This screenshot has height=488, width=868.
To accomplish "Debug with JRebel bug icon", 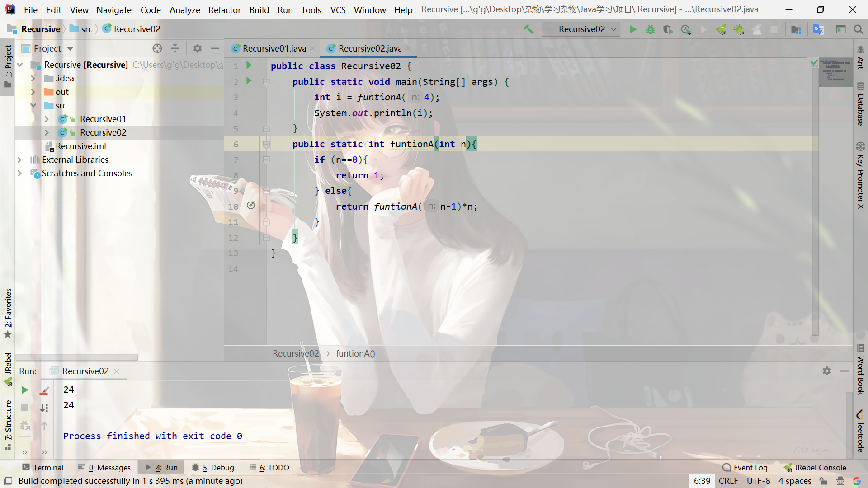I will pyautogui.click(x=739, y=29).
